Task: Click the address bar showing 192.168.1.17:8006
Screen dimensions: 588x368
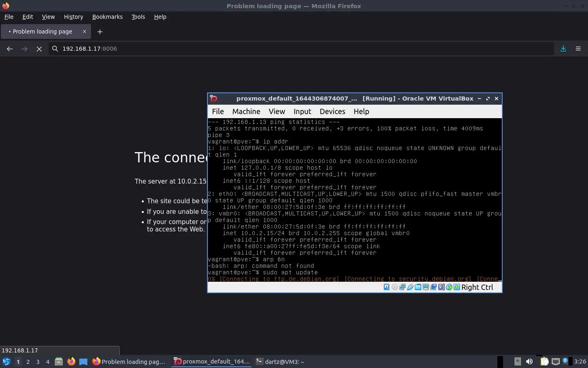Action: pos(301,49)
